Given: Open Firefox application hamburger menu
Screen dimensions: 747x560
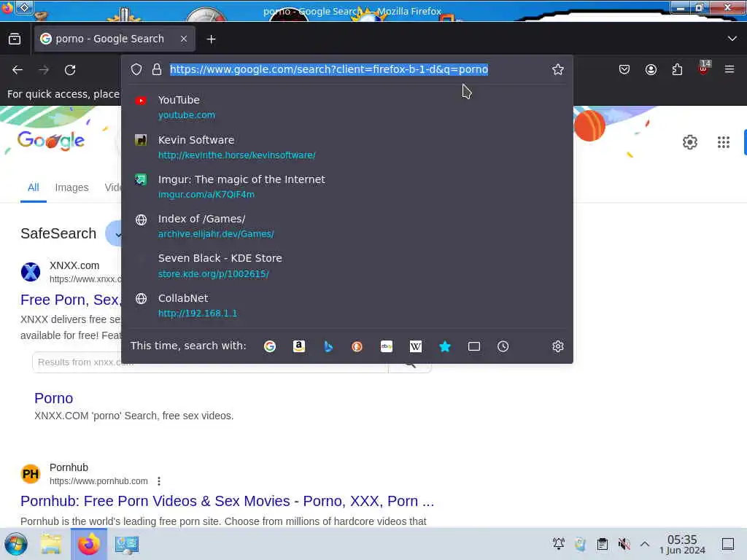Looking at the screenshot, I should (729, 69).
